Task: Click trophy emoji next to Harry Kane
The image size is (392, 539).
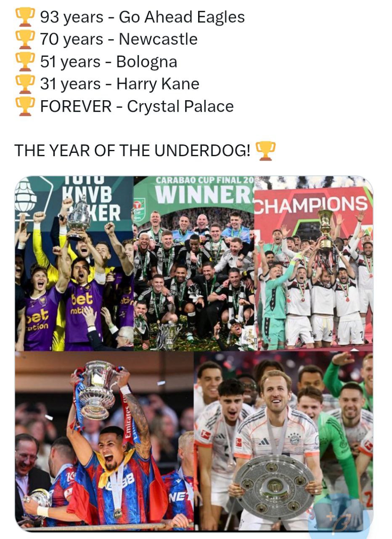Action: pyautogui.click(x=25, y=84)
